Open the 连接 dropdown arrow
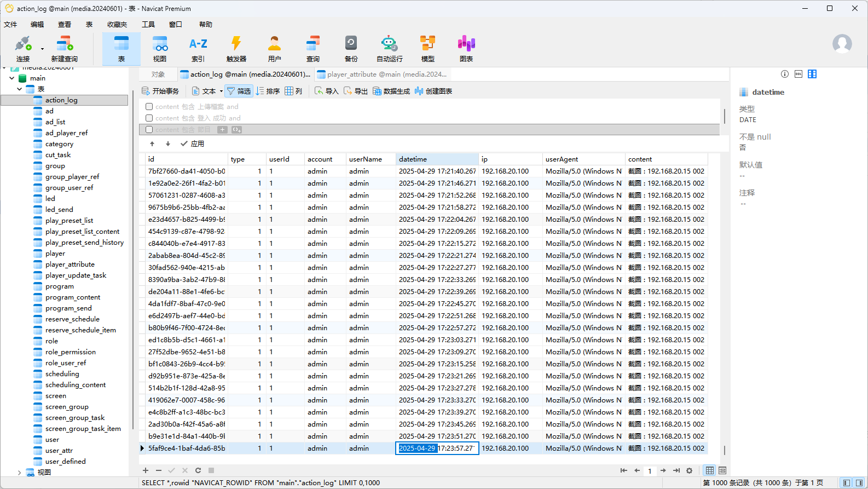The height and width of the screenshot is (489, 868). (x=42, y=49)
